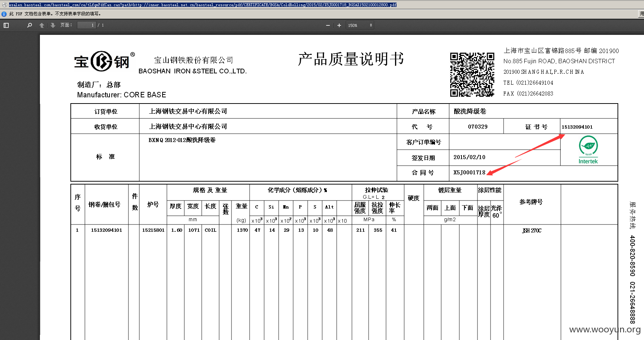Click the QR code image
Screen dimensions: 644x340
(472, 74)
